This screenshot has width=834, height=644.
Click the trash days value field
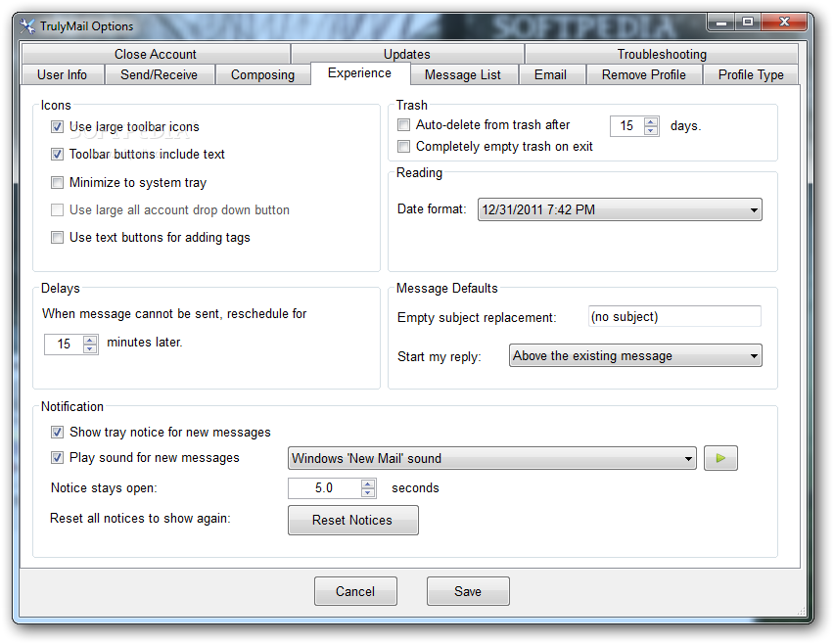pos(626,126)
